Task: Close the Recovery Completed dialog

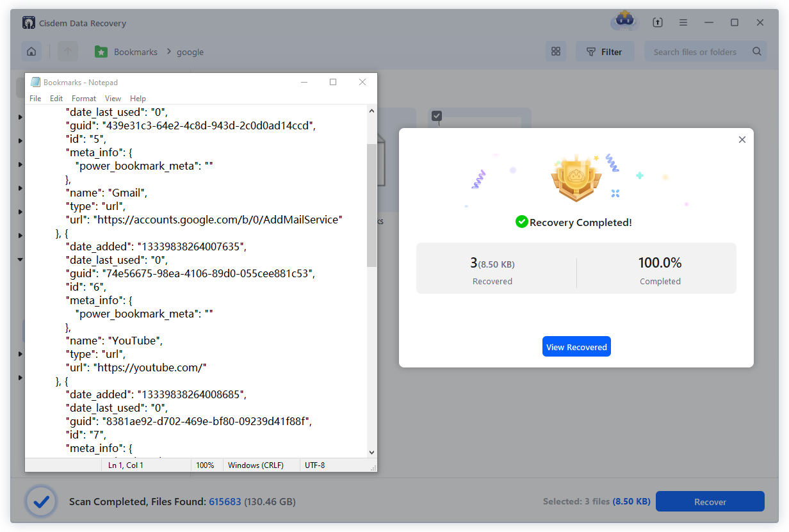Action: point(742,140)
